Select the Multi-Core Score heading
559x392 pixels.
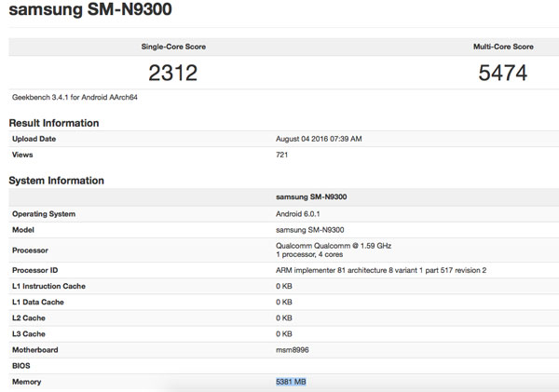pos(503,47)
